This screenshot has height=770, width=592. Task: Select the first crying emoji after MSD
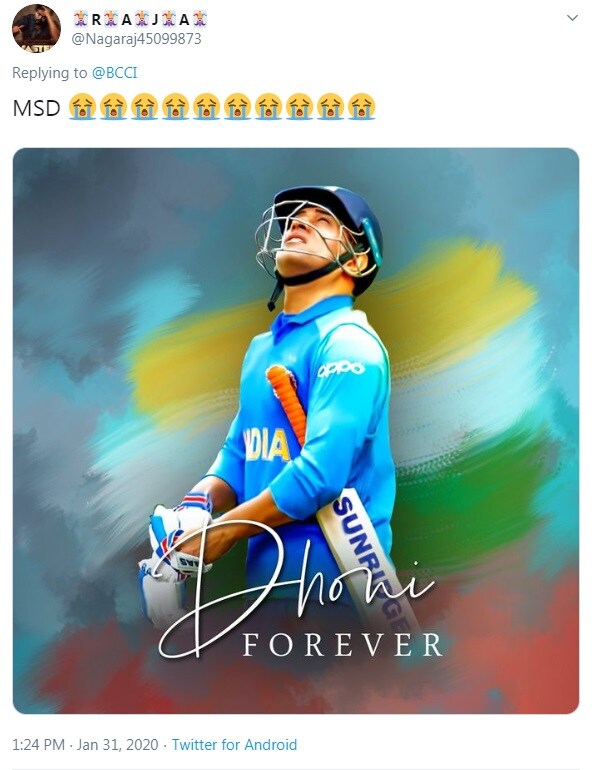click(82, 107)
